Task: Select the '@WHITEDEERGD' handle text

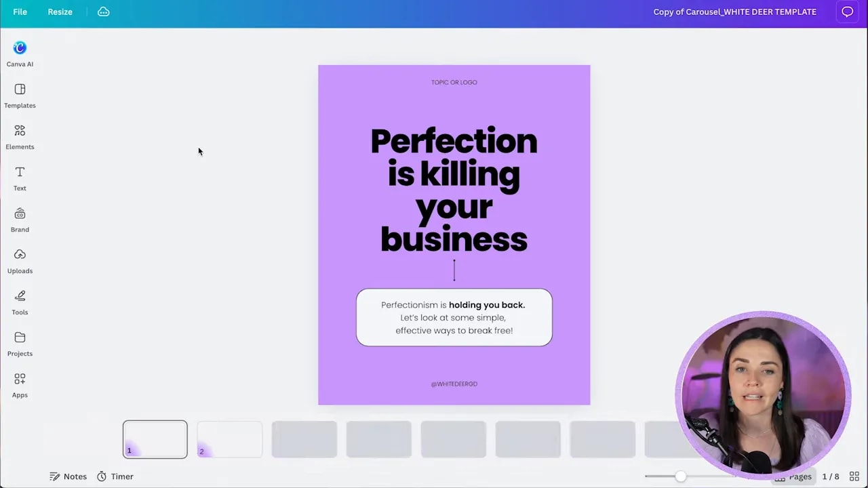Action: (454, 384)
